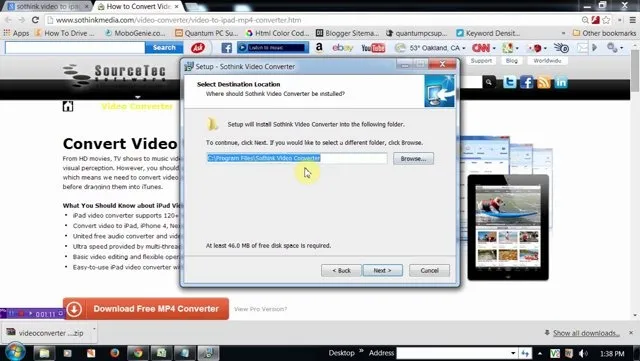
Task: Open the Blogger Sitemap bookmark
Action: point(347,33)
